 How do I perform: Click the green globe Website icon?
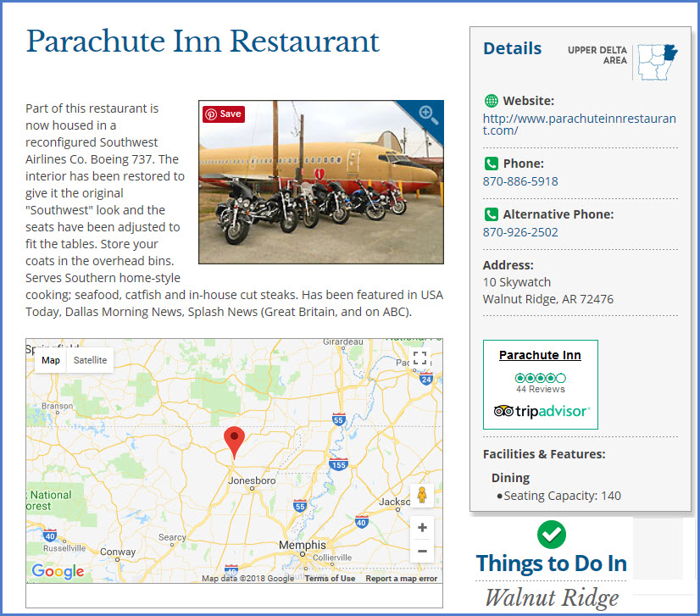pos(491,101)
